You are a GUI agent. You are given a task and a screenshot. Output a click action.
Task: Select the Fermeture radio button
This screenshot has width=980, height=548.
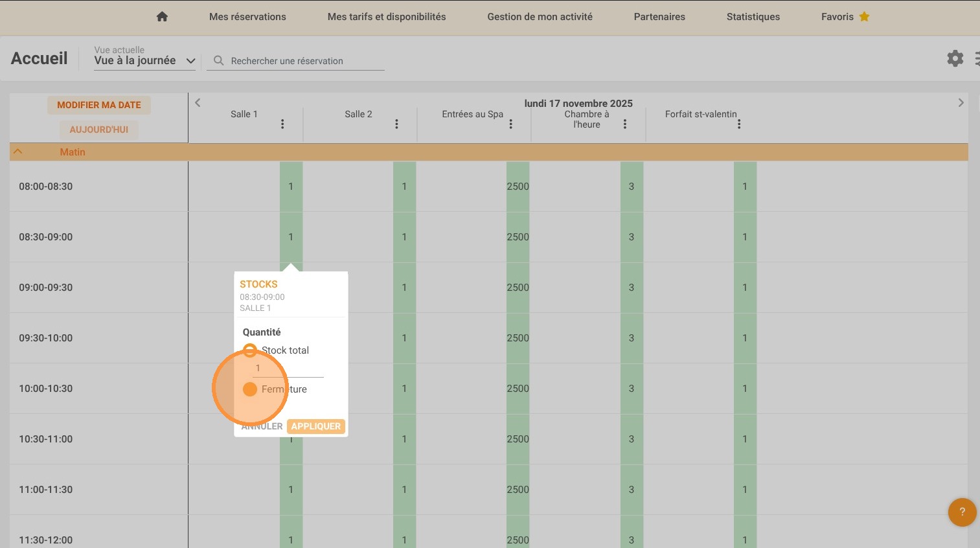(x=250, y=389)
